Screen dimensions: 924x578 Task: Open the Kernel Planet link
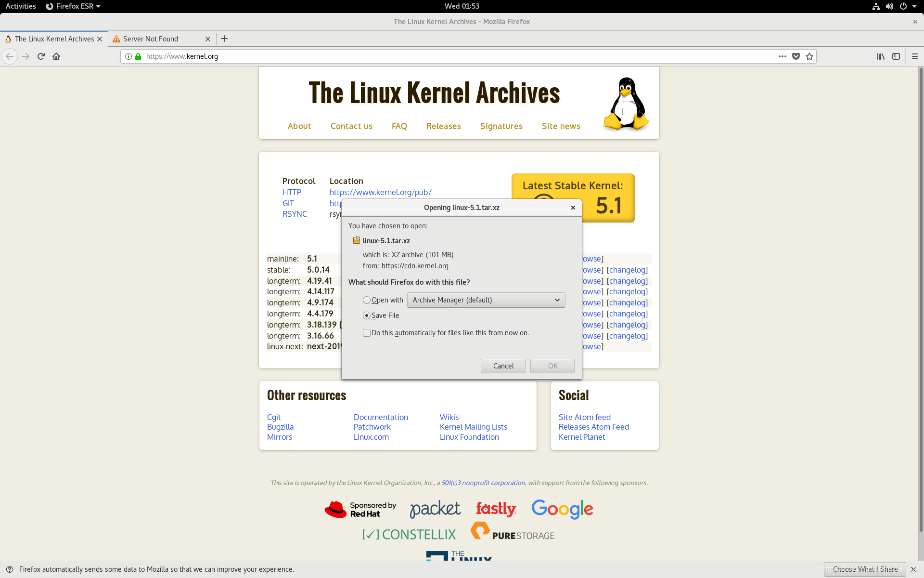582,437
